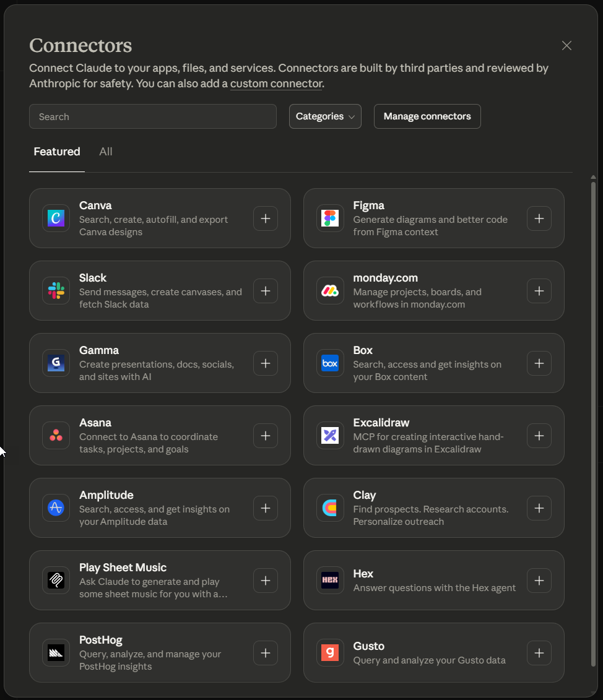
Task: Add the Gusto connector with plus button
Action: coord(539,653)
